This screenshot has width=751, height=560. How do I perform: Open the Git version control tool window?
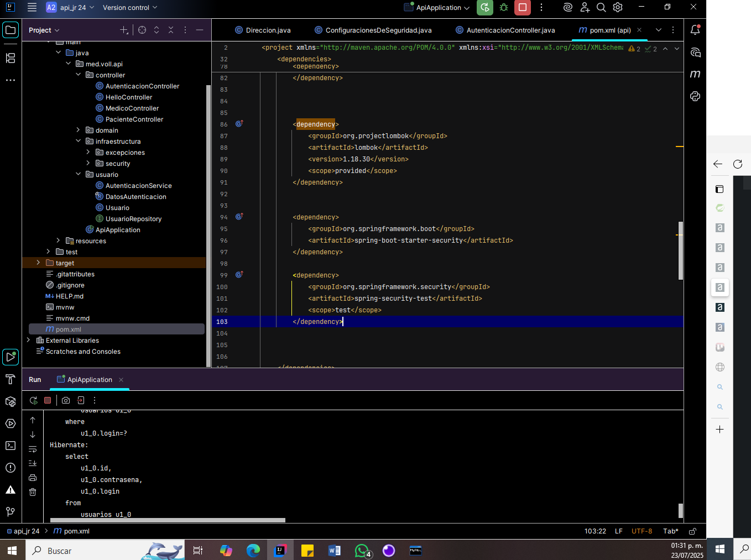[x=11, y=512]
